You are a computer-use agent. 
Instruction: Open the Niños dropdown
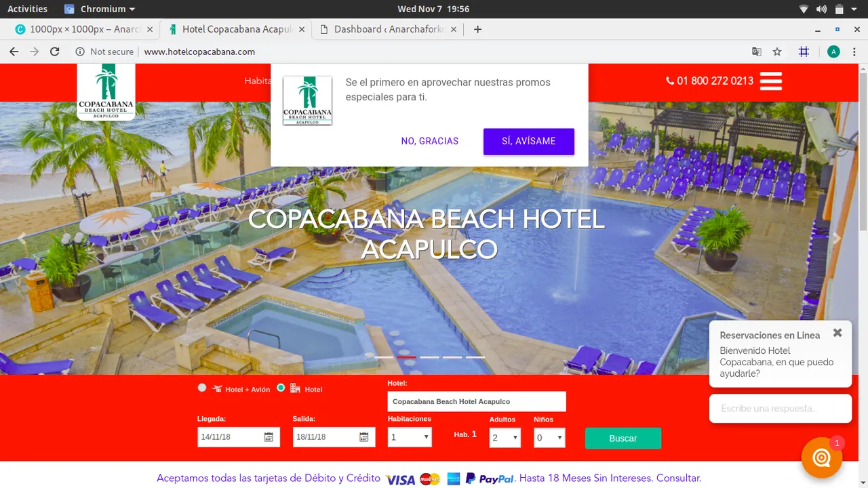549,438
